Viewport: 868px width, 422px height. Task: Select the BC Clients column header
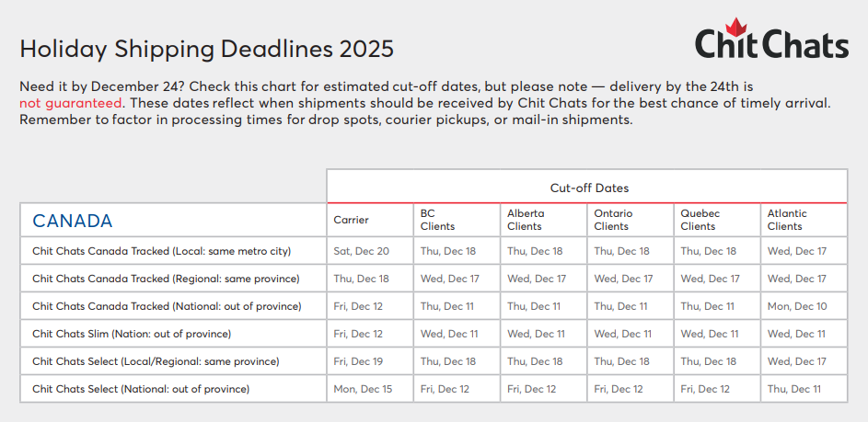(x=437, y=220)
